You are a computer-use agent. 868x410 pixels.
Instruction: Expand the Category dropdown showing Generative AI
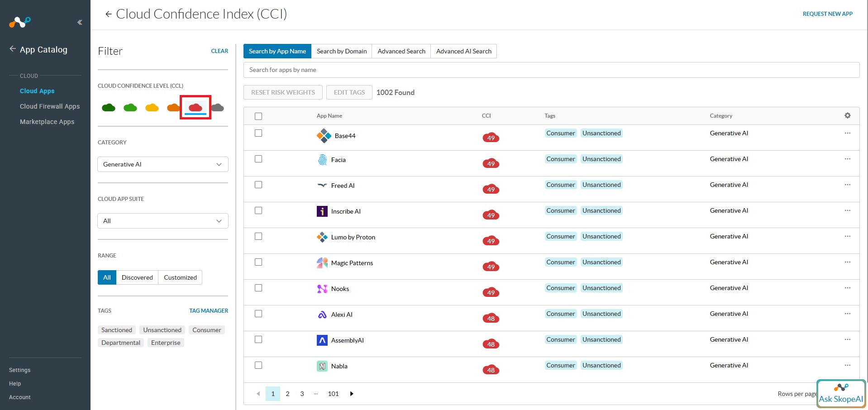coord(162,164)
